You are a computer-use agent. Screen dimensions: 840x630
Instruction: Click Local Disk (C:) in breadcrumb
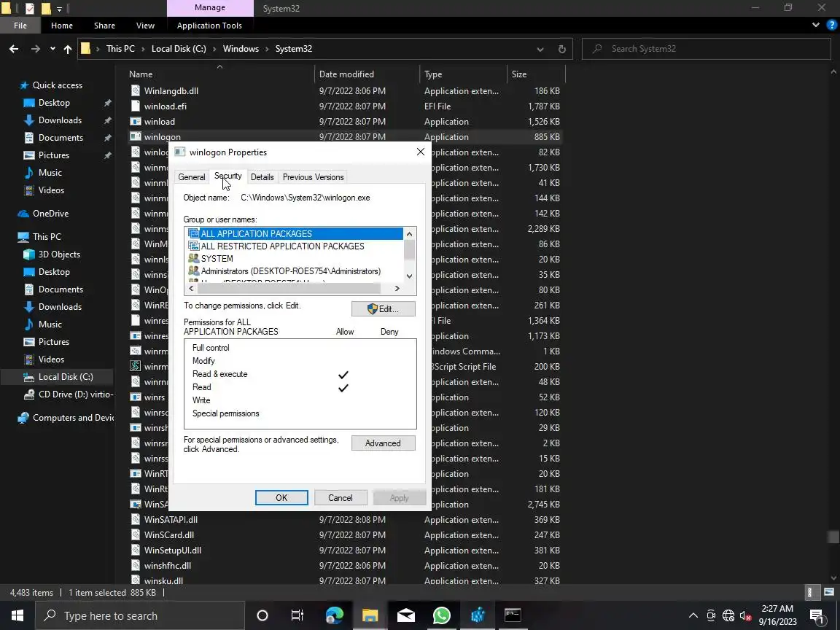coord(179,49)
